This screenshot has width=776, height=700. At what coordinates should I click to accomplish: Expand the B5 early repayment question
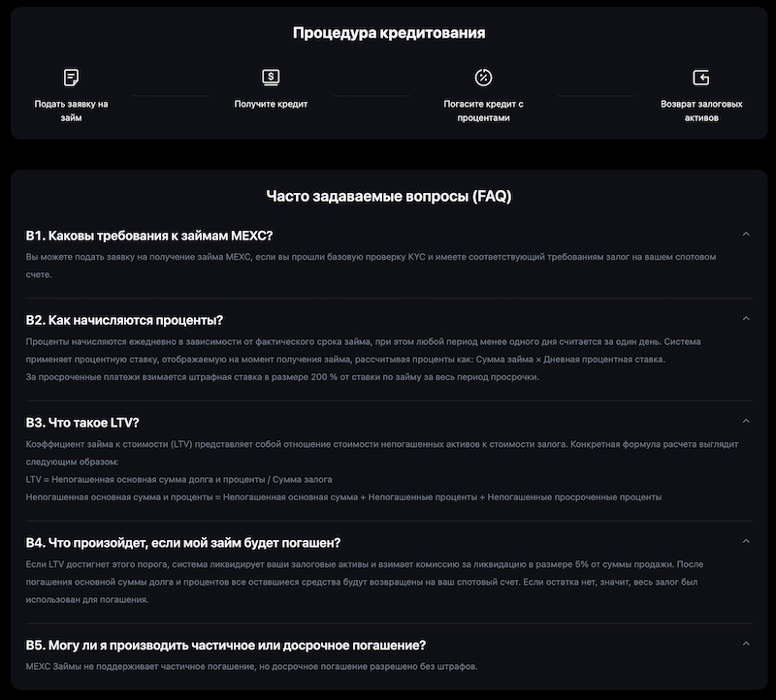point(746,645)
